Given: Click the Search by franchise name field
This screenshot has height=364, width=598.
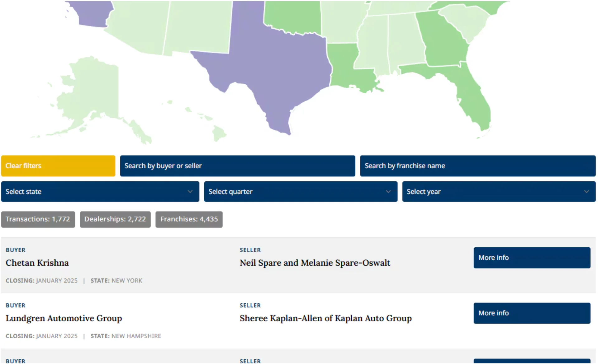Looking at the screenshot, I should [477, 166].
